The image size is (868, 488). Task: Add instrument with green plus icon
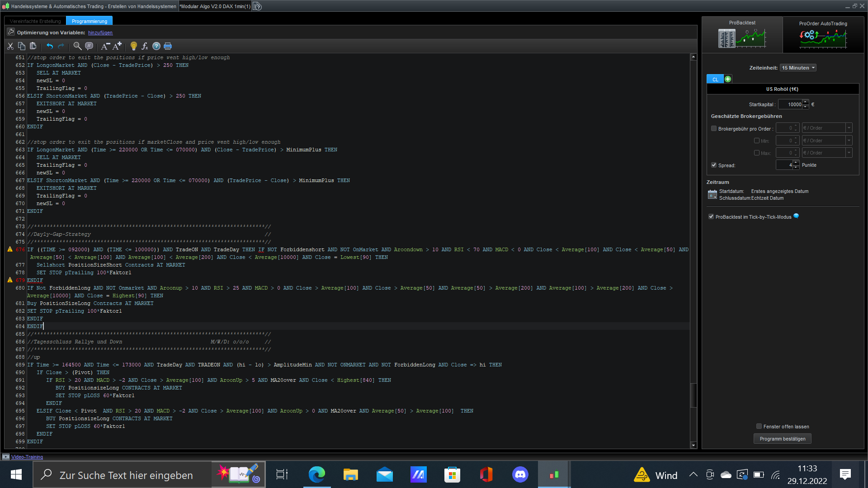tap(728, 79)
